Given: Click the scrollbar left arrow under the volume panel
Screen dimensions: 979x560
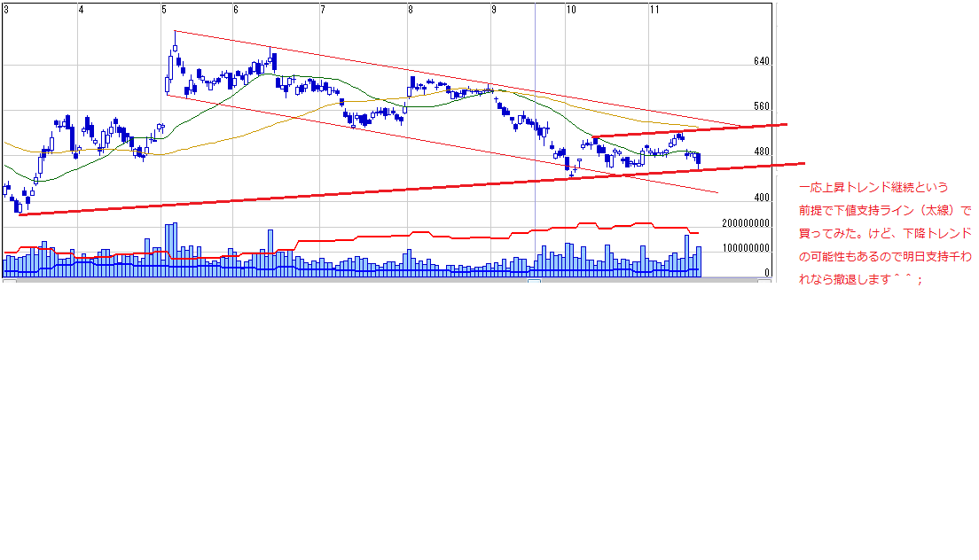Looking at the screenshot, I should click(9, 282).
